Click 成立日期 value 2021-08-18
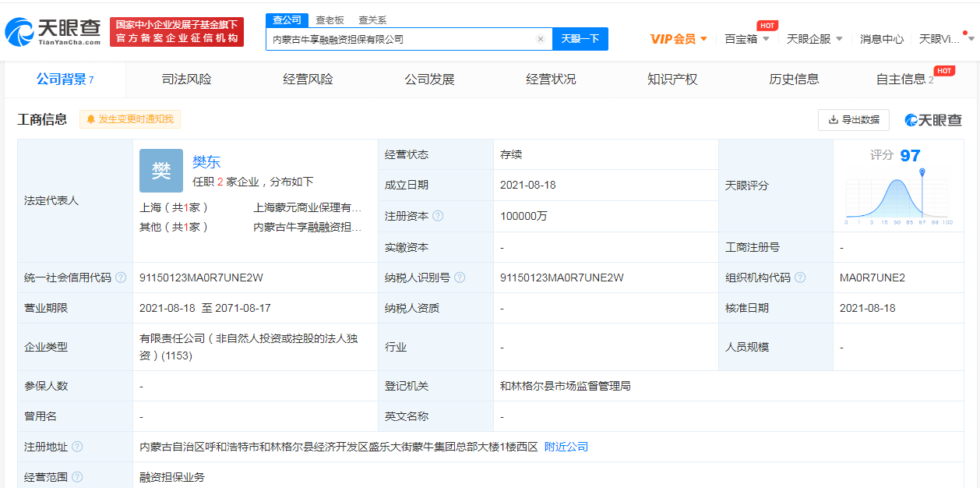This screenshot has width=980, height=488. 527,186
